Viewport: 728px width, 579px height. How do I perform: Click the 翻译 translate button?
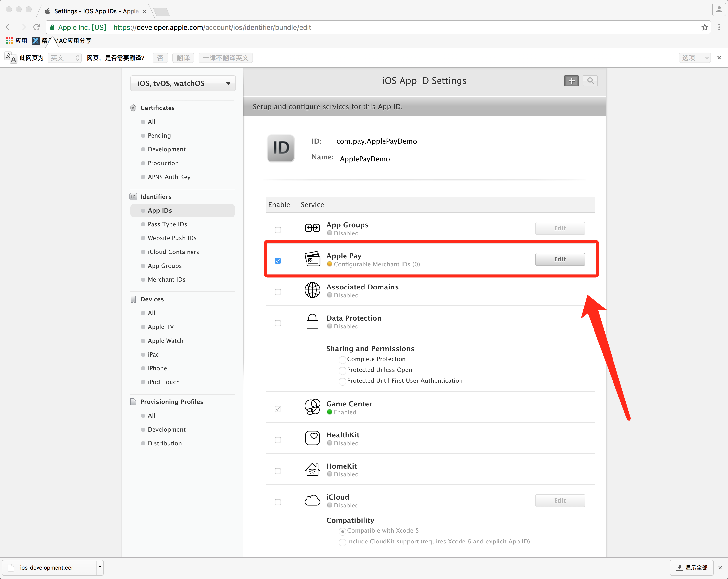coord(183,58)
